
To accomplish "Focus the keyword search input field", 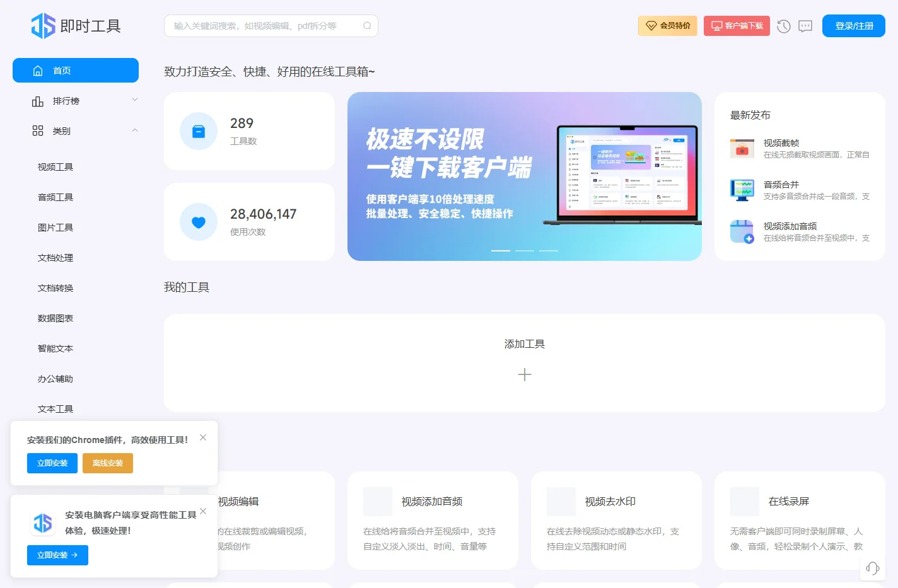I will pyautogui.click(x=271, y=26).
